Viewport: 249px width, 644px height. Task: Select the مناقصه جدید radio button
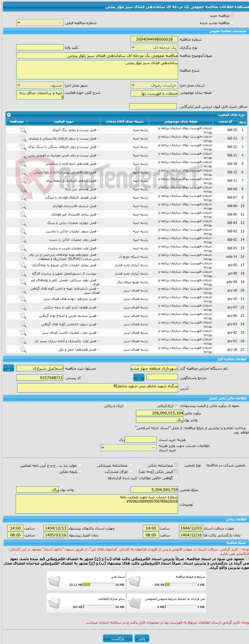point(232,15)
